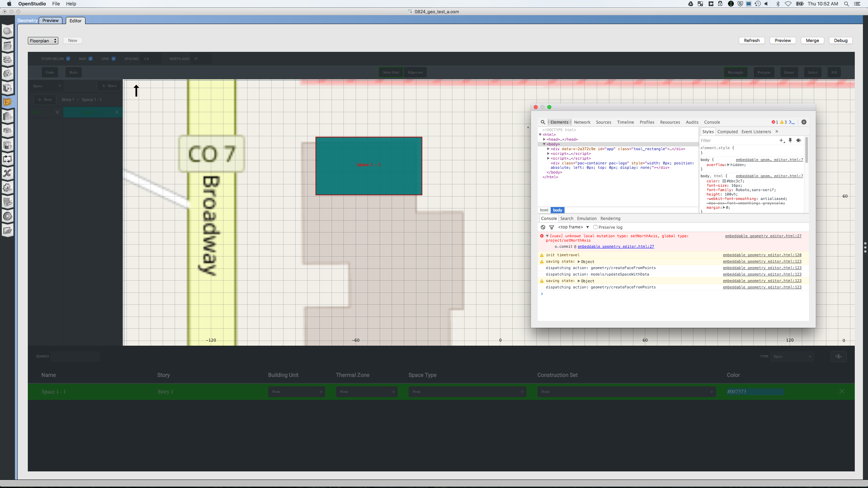
Task: Click the #007373 color swatch field
Action: tap(755, 391)
